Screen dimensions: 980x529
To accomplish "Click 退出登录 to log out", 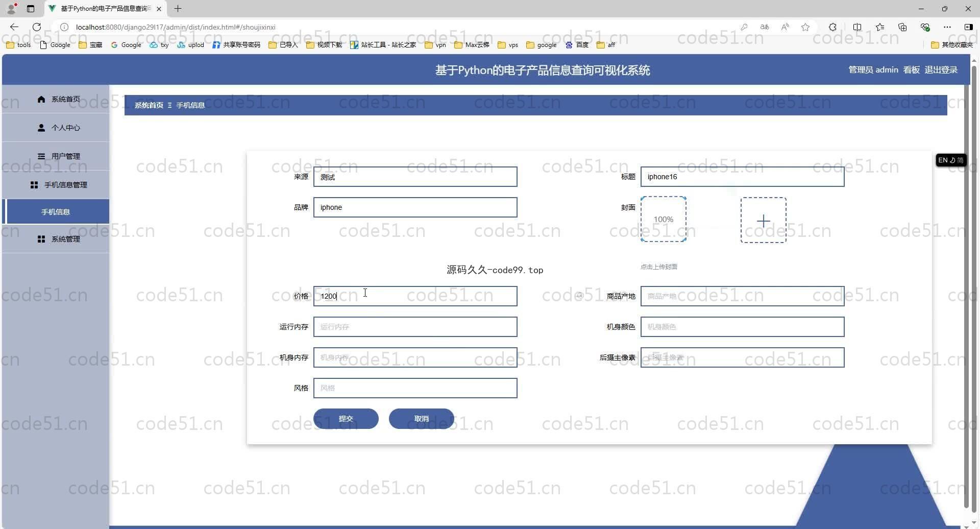I will tap(941, 70).
